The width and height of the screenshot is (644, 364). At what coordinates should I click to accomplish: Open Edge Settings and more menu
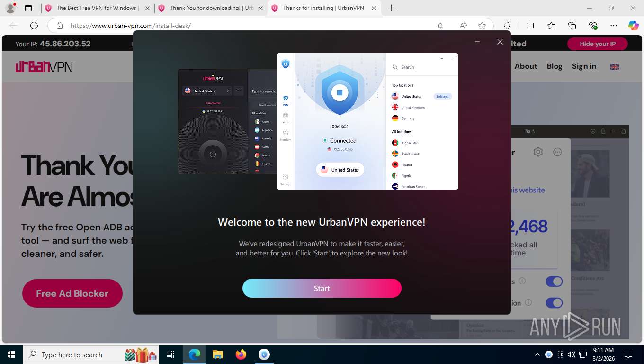coord(614,26)
